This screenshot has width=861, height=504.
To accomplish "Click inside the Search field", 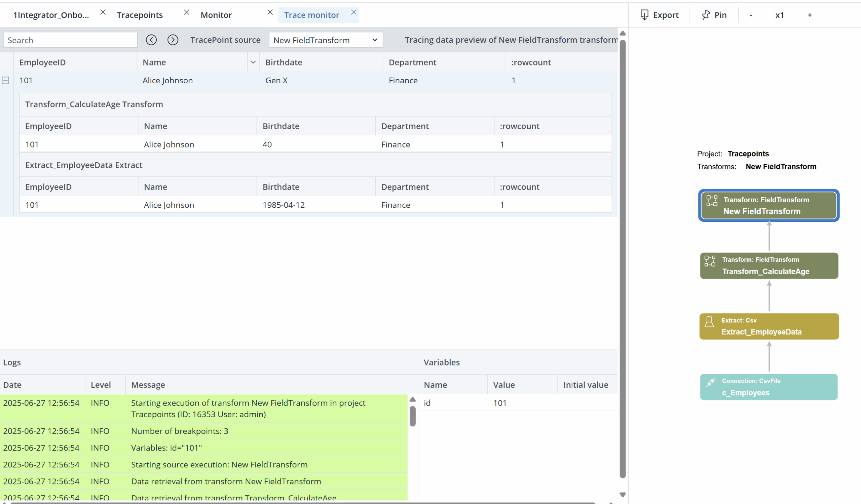I will [70, 40].
